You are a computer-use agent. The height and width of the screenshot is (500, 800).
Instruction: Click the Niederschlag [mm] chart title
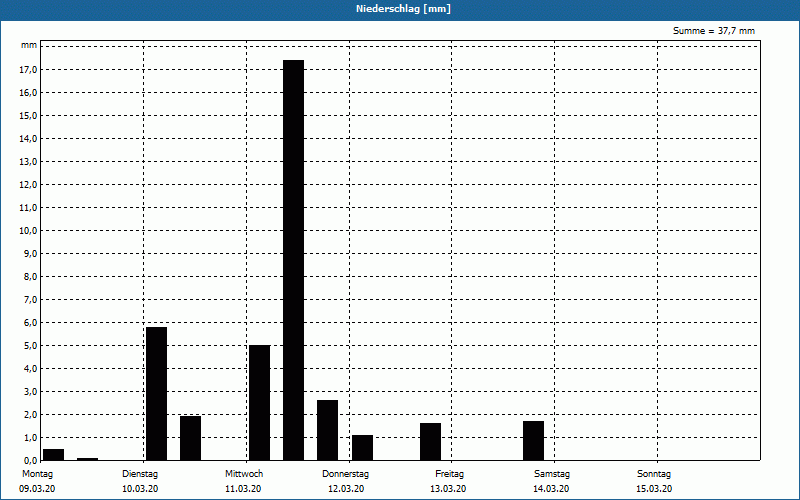click(403, 9)
